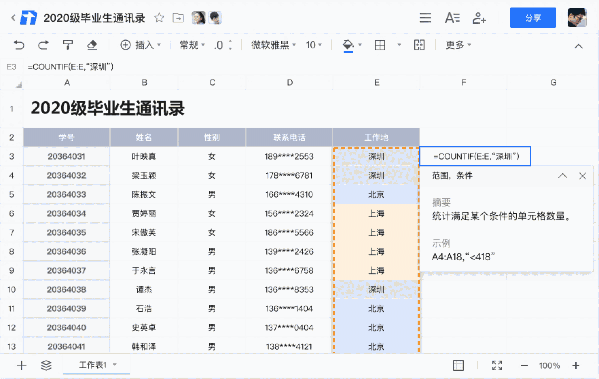The height and width of the screenshot is (379, 599).
Task: Open the 插入 insert dropdown
Action: [141, 45]
